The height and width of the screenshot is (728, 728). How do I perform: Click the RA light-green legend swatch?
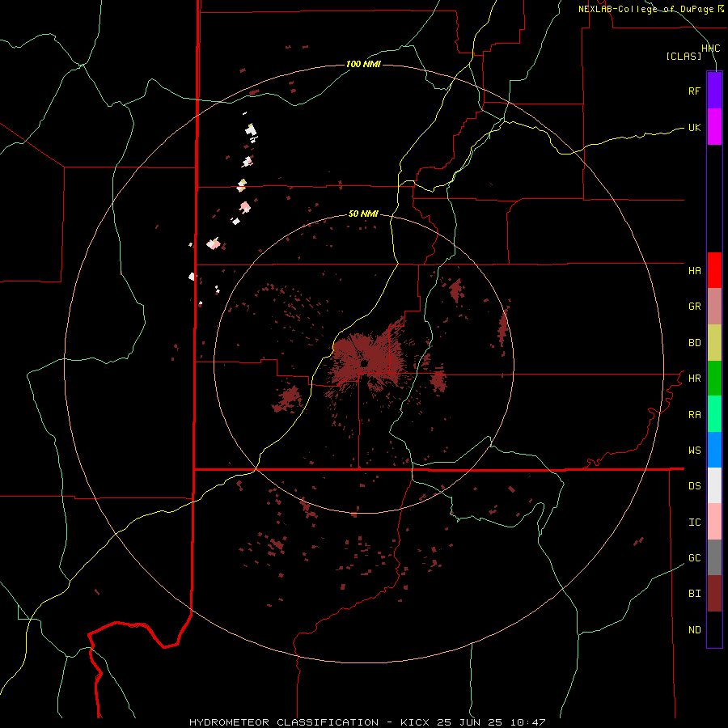point(714,414)
